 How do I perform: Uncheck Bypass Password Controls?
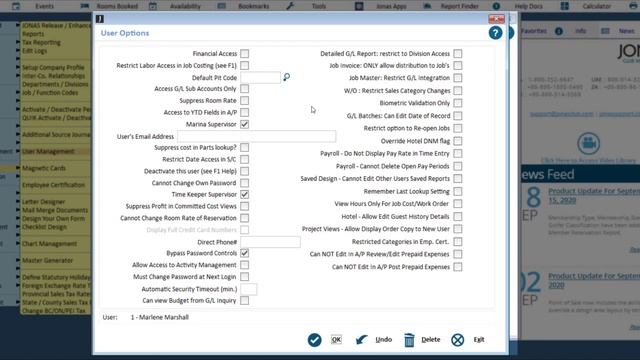click(x=244, y=253)
